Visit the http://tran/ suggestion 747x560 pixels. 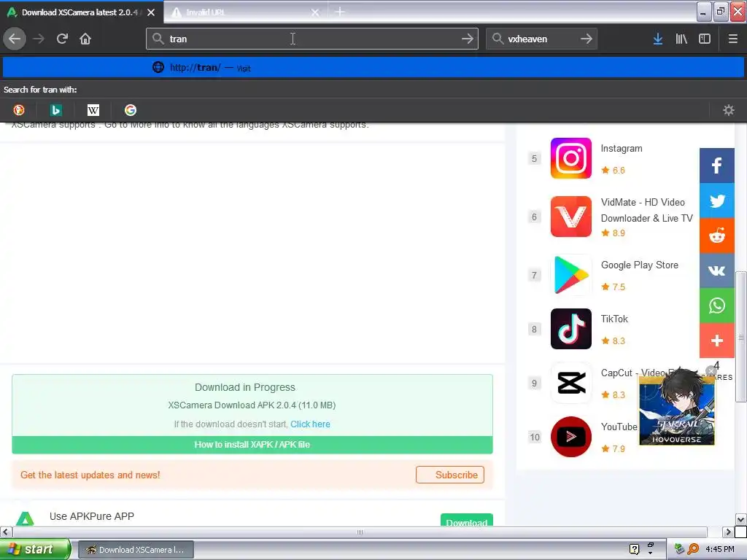(x=373, y=68)
